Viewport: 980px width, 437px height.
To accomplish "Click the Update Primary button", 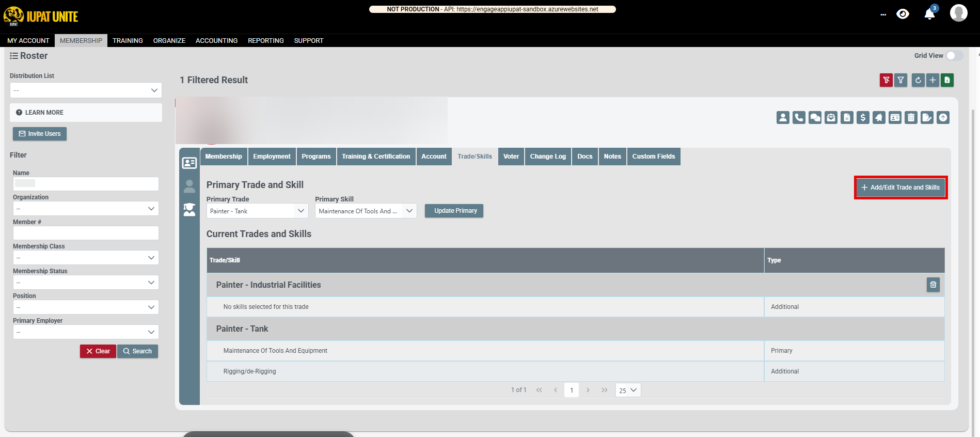I will coord(454,211).
